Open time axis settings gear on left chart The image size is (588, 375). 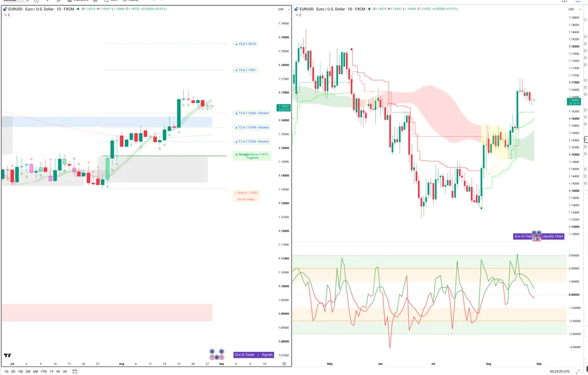click(x=284, y=364)
